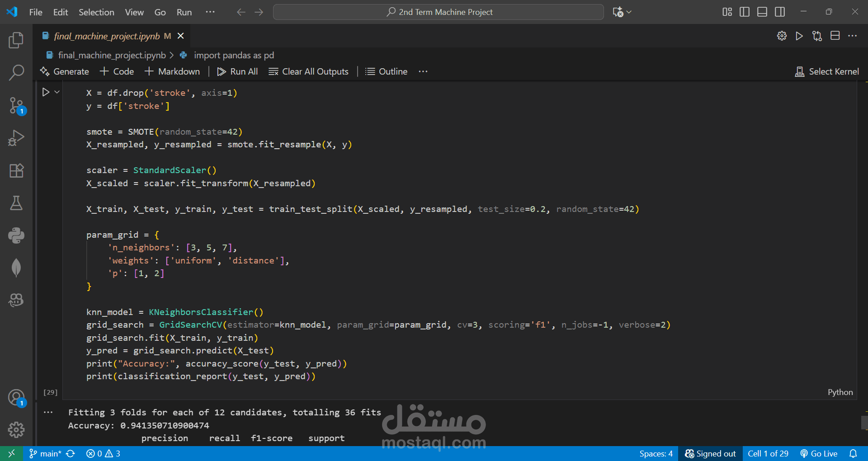The width and height of the screenshot is (868, 461).
Task: Open Source Control view
Action: (x=16, y=105)
